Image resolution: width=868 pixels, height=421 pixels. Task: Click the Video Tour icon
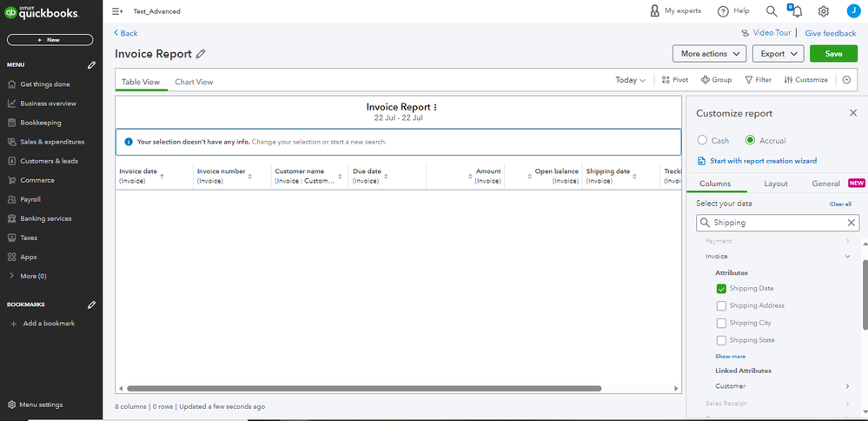coord(746,33)
